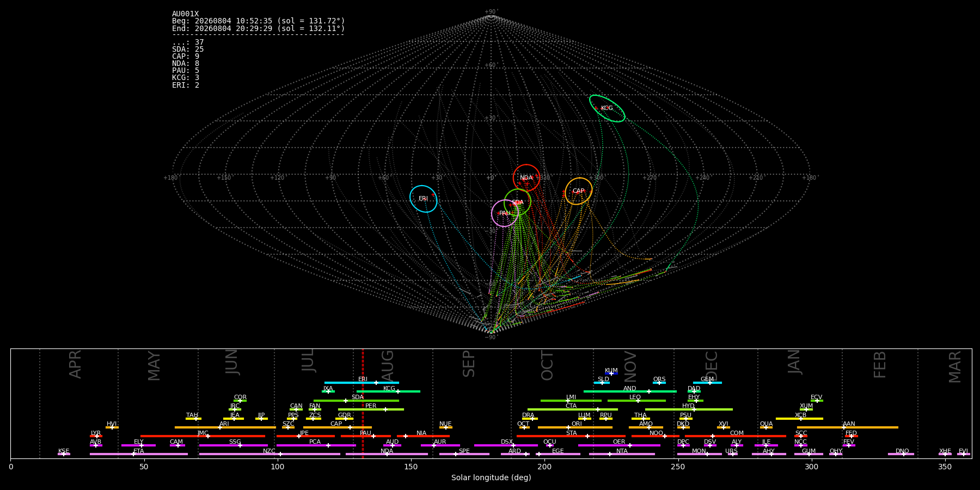
Task: Click the AND shower bar in timeline
Action: coord(630,391)
